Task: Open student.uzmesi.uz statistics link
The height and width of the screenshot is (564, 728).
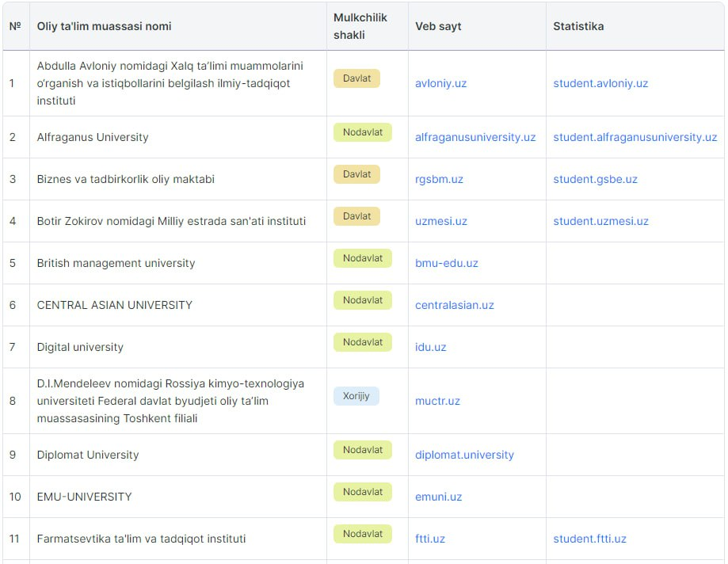Action: pos(600,222)
